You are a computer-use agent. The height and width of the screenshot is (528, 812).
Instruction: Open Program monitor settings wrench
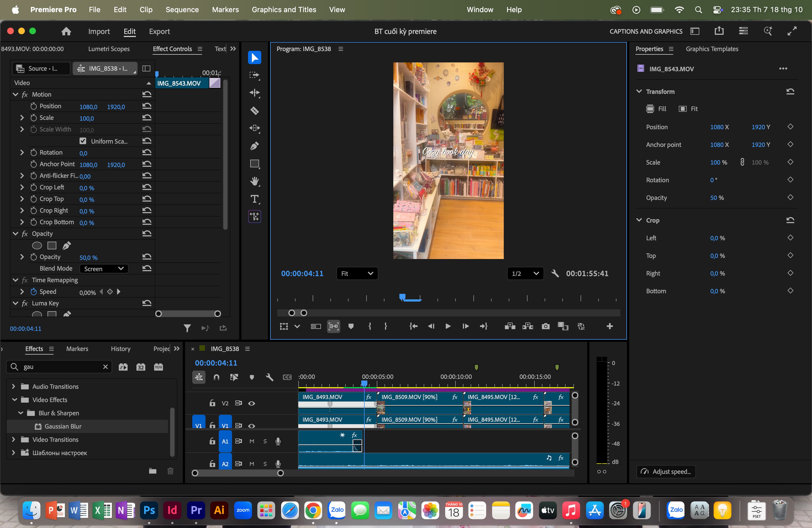[555, 274]
